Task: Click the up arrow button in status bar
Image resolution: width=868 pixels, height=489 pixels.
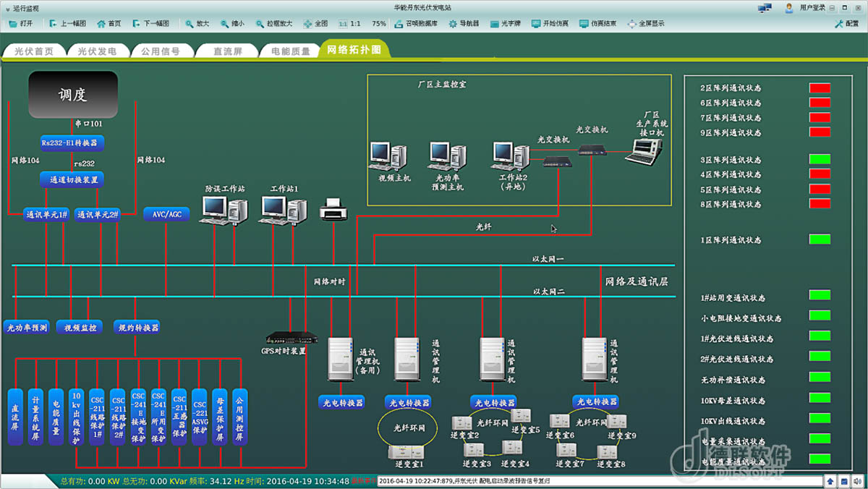Action: tap(830, 481)
